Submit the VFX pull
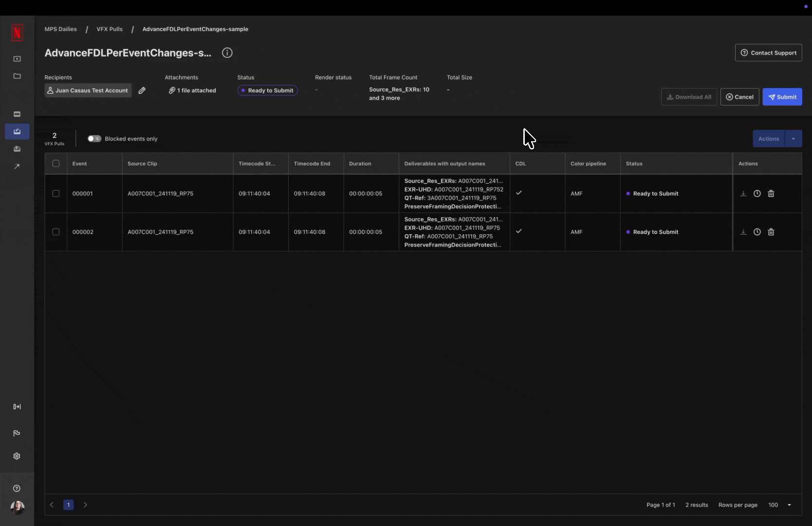 tap(782, 97)
